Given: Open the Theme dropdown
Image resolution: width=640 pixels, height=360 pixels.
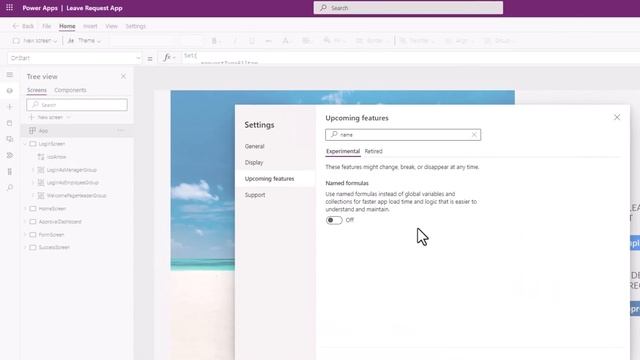Looking at the screenshot, I should tap(84, 41).
